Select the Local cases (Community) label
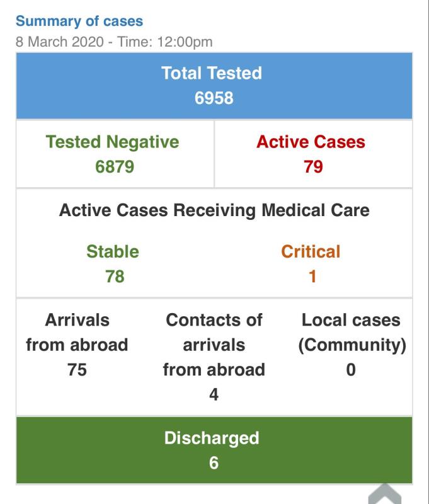 pos(352,333)
